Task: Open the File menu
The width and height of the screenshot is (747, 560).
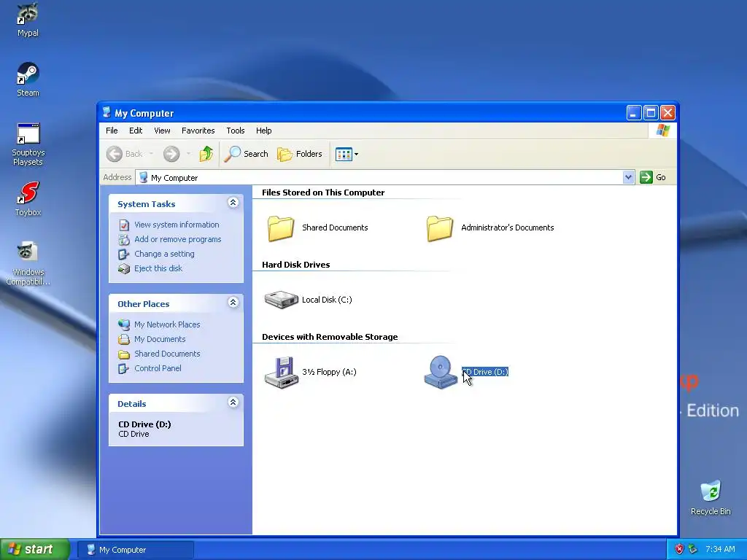Action: tap(112, 131)
